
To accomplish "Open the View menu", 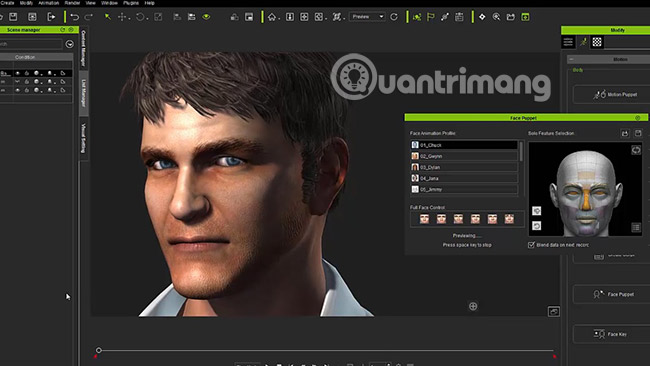I will [x=90, y=3].
